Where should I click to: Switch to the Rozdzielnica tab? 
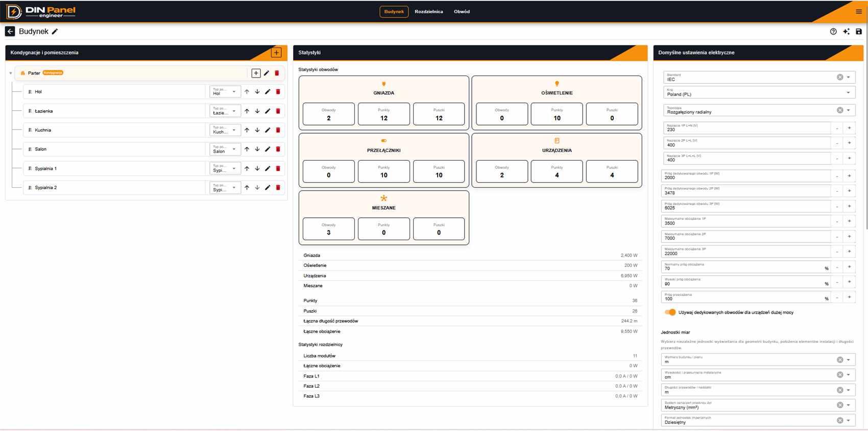tap(428, 12)
